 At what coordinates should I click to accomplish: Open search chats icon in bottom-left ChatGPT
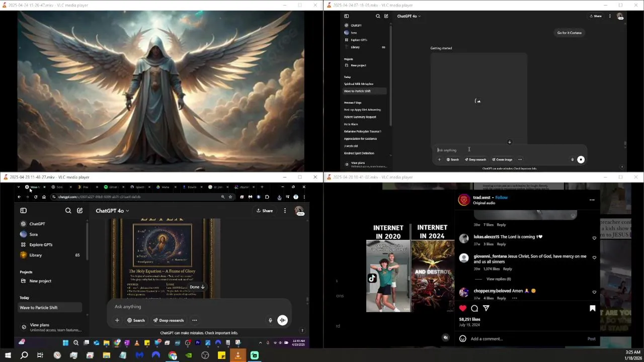(x=68, y=211)
